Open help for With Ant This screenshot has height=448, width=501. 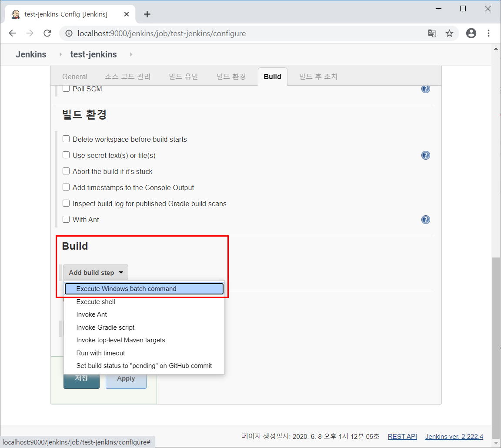[x=426, y=220]
